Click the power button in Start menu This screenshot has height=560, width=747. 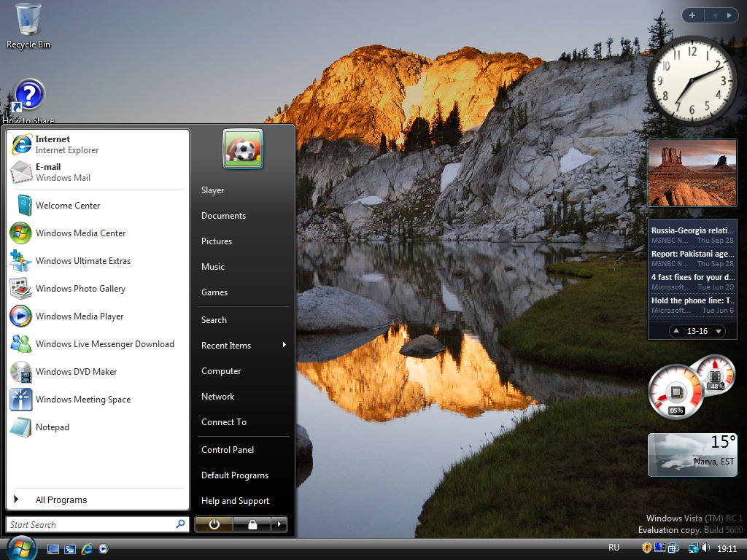click(x=214, y=524)
